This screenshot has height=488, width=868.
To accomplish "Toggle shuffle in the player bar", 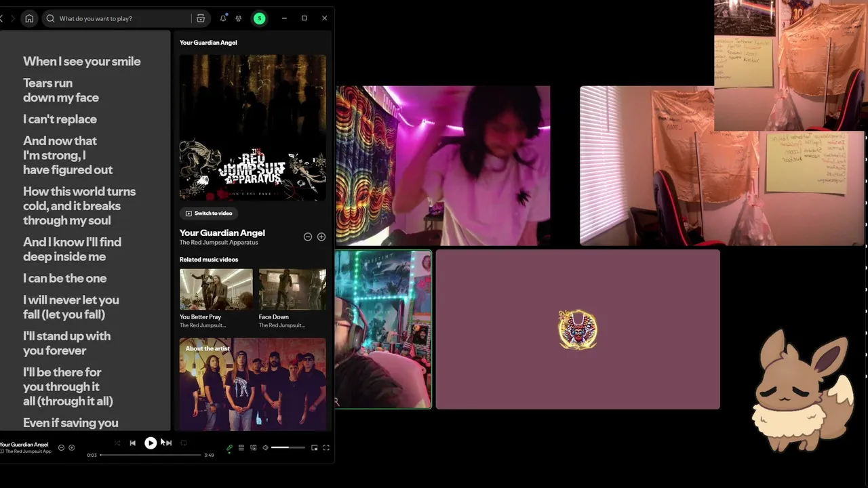I will click(x=117, y=443).
